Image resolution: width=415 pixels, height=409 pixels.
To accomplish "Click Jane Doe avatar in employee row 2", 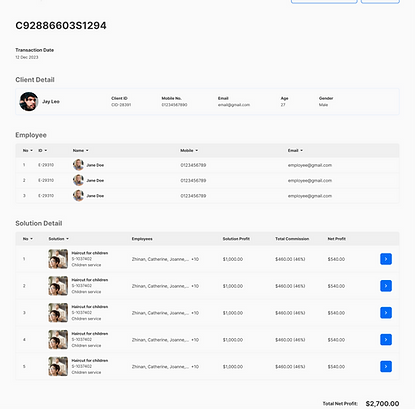I will [78, 180].
